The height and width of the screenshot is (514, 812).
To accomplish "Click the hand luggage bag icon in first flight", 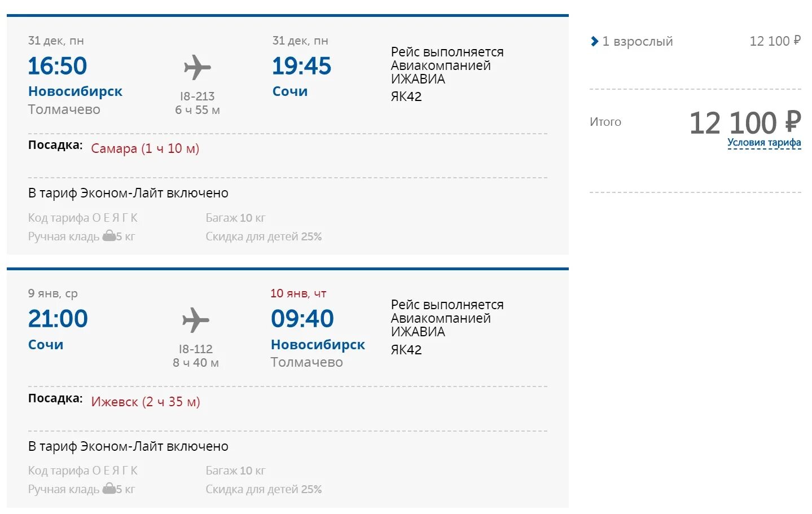I will pyautogui.click(x=109, y=236).
